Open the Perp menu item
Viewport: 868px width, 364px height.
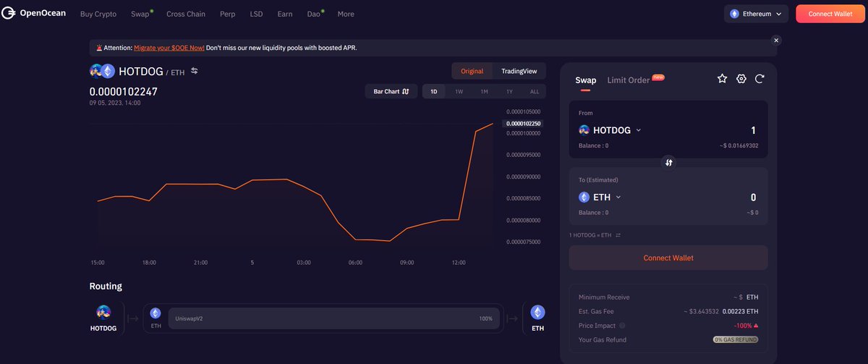coord(227,14)
